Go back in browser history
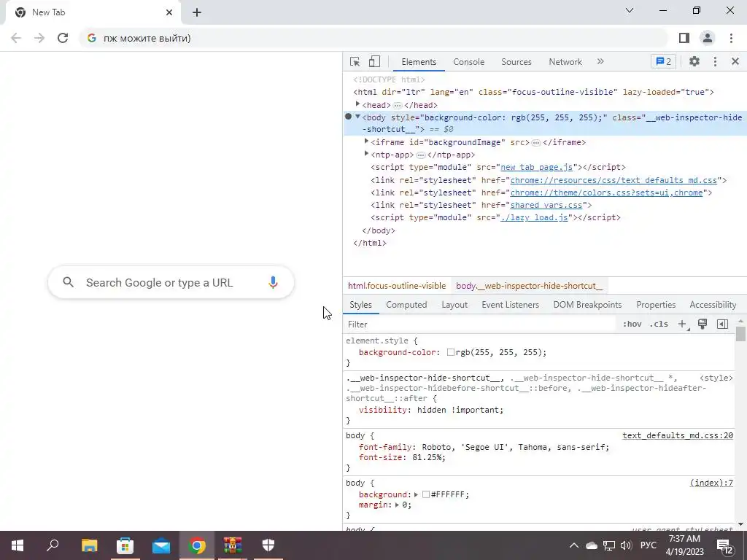This screenshot has width=747, height=560. tap(16, 38)
